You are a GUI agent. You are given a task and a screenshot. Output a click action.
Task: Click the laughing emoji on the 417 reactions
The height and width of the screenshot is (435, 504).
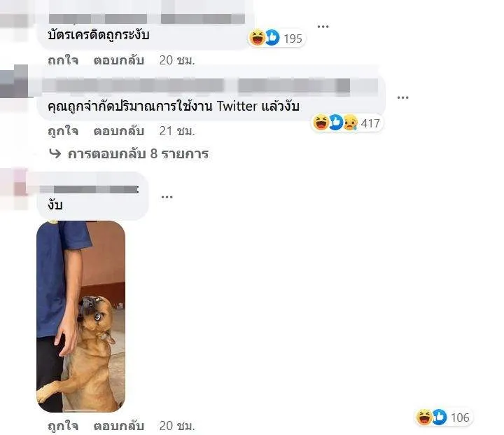tap(321, 123)
